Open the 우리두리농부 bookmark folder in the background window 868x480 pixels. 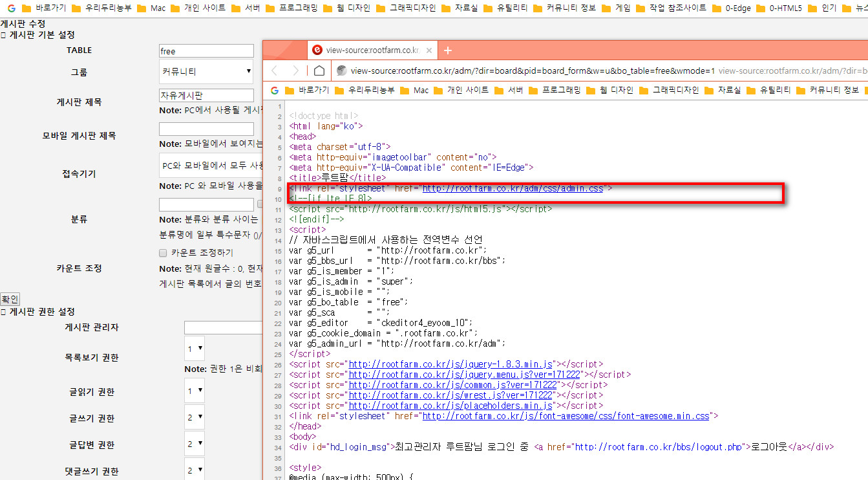pos(103,8)
